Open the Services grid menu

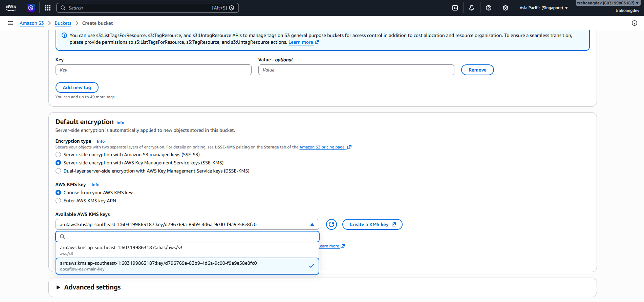[x=48, y=8]
